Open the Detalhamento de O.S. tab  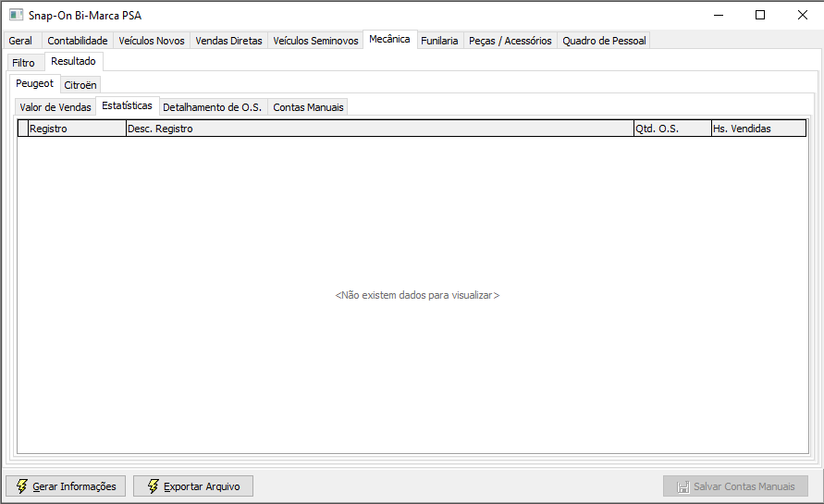pos(213,107)
